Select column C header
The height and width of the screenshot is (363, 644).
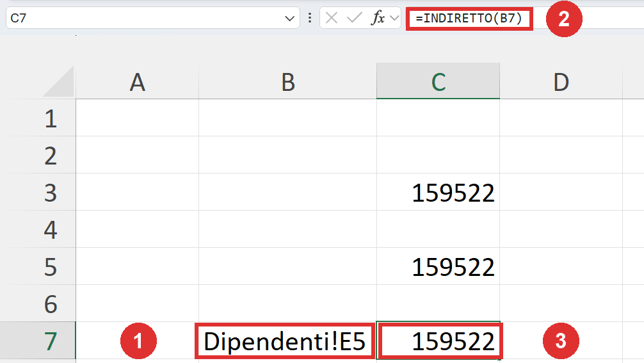439,81
